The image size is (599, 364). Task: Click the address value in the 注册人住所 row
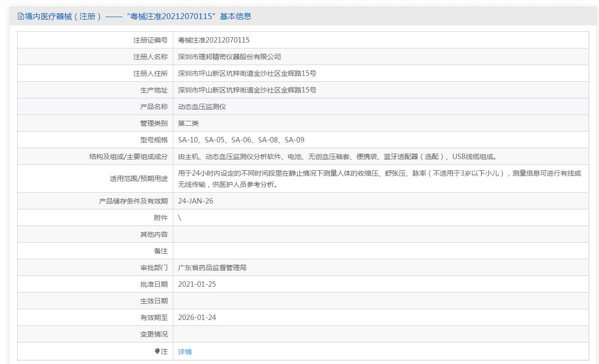click(x=247, y=73)
